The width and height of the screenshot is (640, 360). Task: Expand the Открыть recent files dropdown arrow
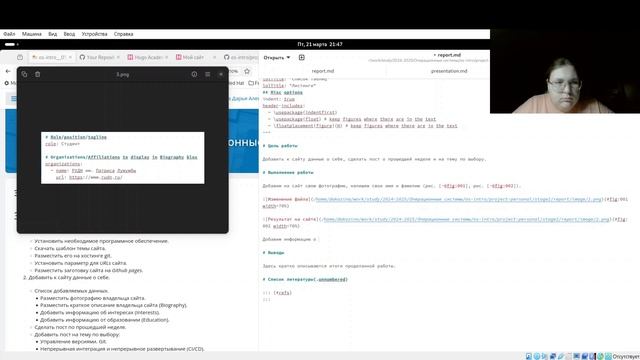click(x=289, y=58)
